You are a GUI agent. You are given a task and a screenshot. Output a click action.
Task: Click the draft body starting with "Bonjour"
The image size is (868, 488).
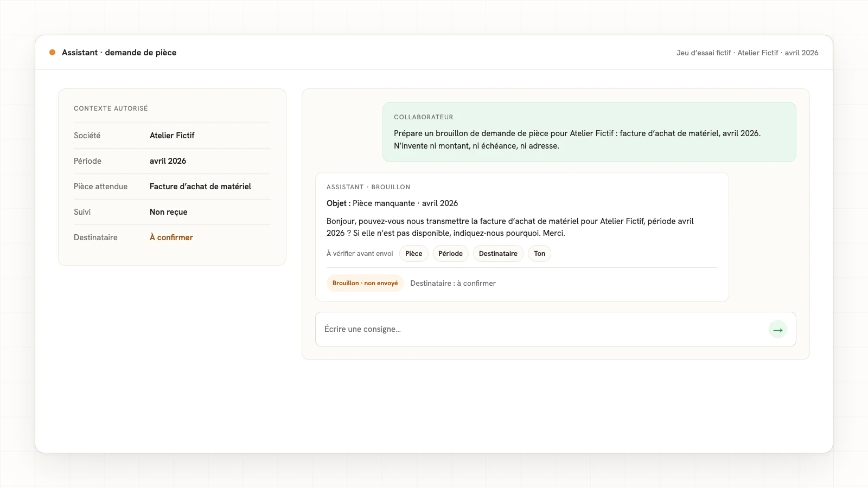pos(510,227)
